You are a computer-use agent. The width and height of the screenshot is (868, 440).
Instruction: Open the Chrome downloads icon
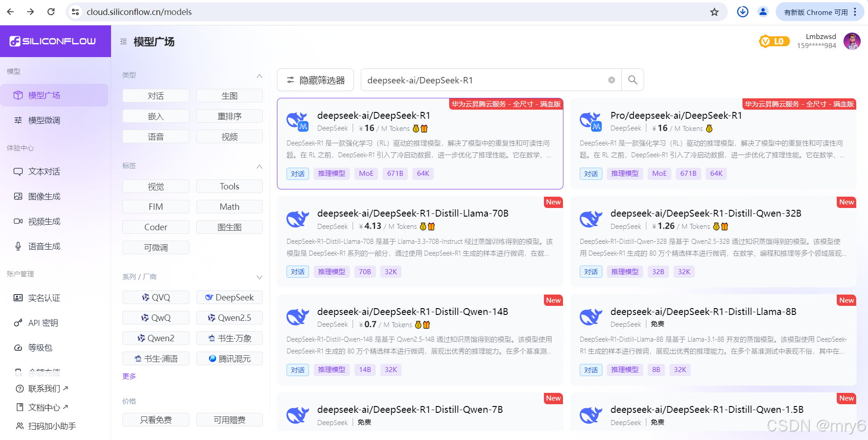pyautogui.click(x=742, y=12)
